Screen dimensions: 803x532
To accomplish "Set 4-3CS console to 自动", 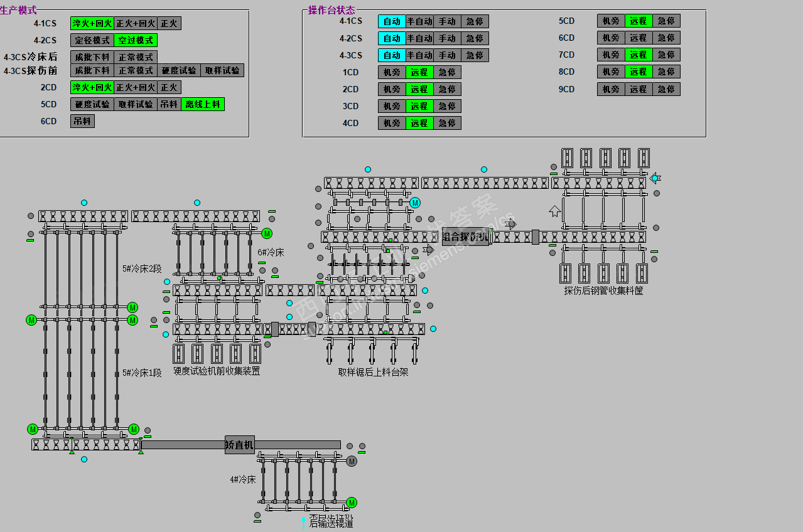I will coord(392,55).
